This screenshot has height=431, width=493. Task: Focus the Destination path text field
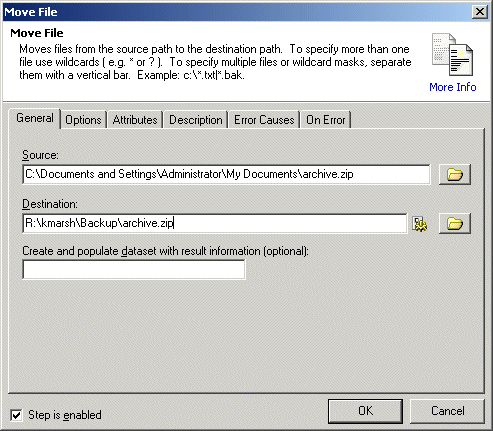click(215, 223)
